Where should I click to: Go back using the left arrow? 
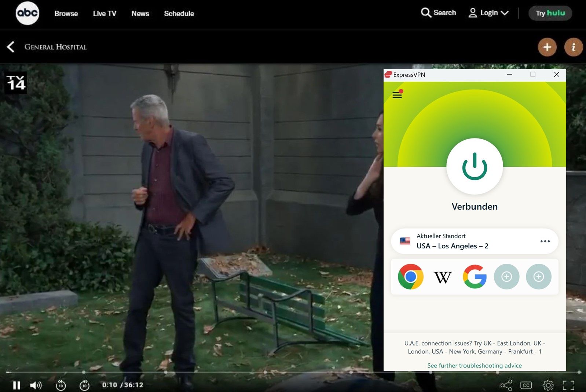(11, 47)
